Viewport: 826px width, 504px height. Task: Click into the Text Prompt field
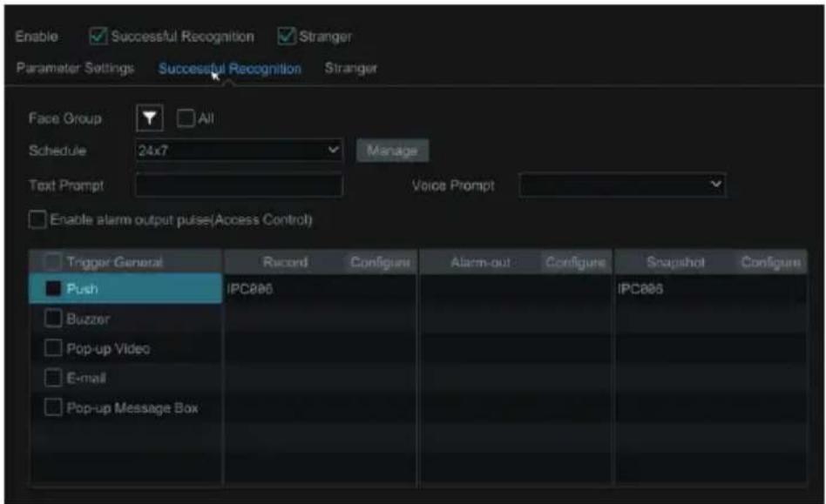(239, 185)
